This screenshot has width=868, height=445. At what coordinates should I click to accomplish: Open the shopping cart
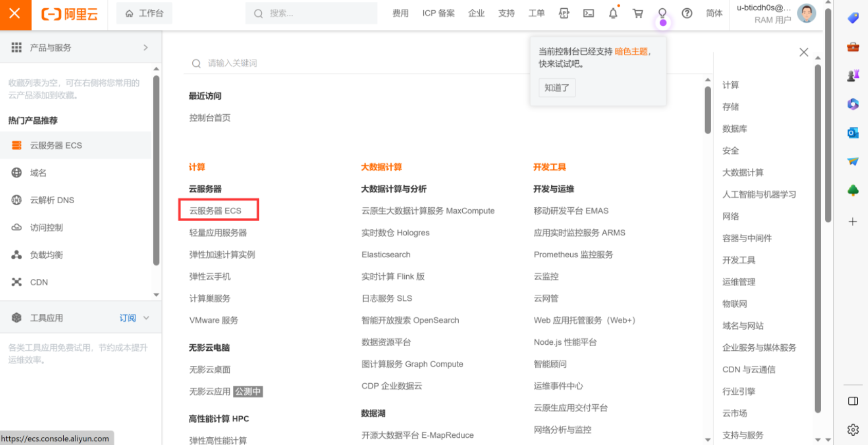click(x=638, y=13)
